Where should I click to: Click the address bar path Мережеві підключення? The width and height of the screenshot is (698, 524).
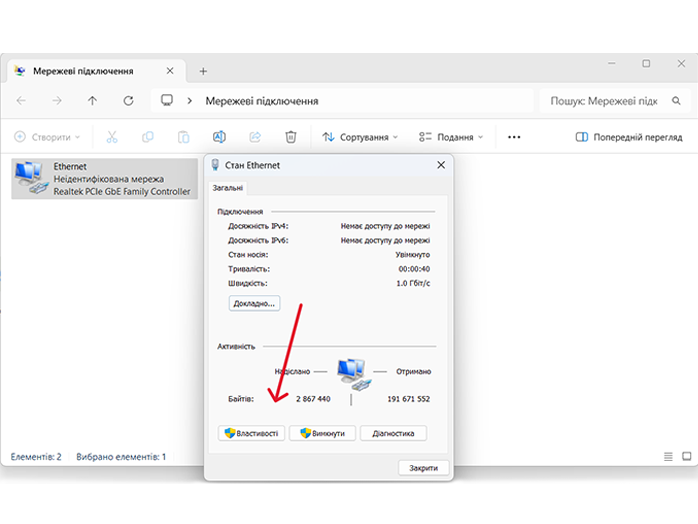(262, 101)
